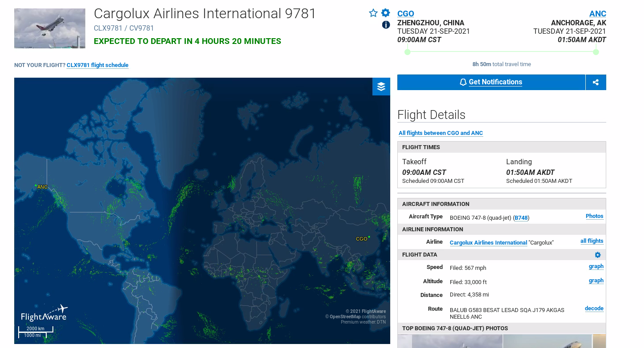Click the share icon button
This screenshot has width=644, height=348.
[596, 82]
